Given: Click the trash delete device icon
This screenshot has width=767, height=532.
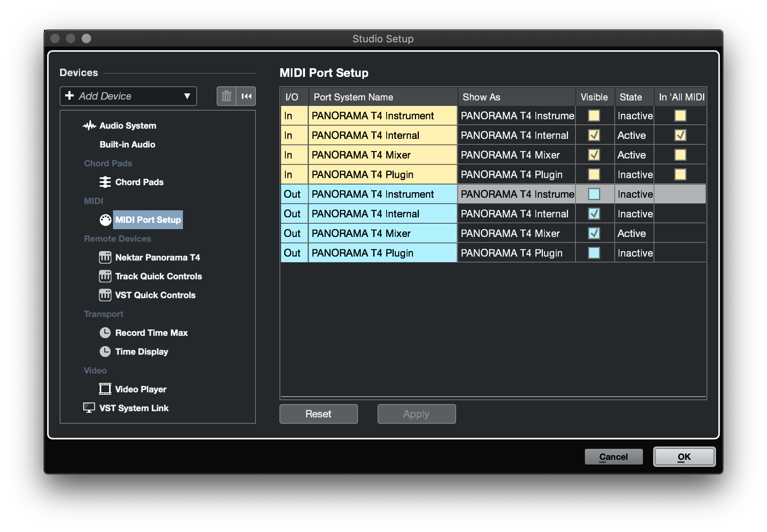Looking at the screenshot, I should (226, 96).
